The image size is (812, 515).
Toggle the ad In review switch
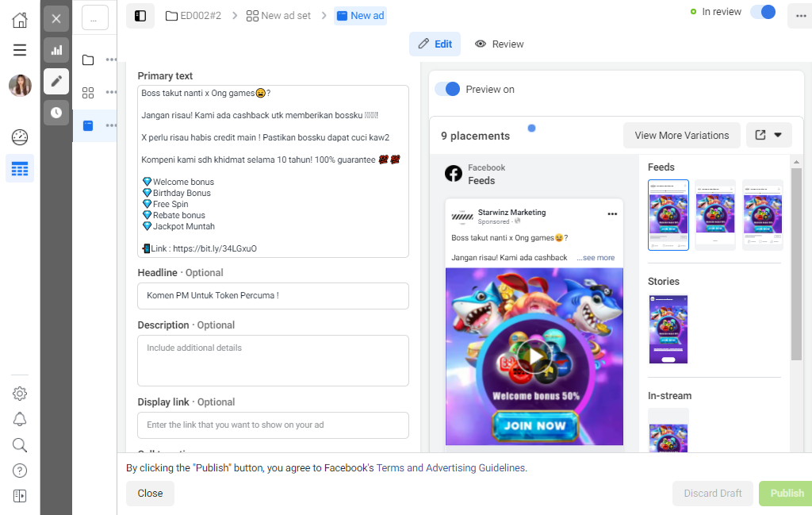764,12
